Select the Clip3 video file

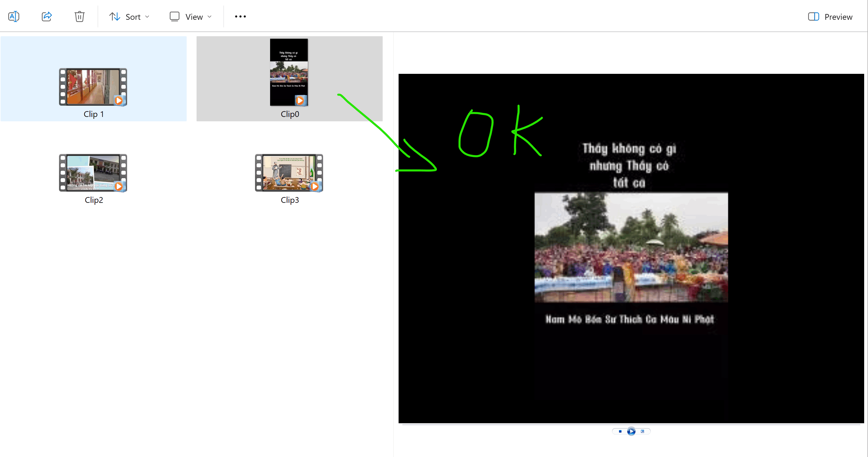(289, 173)
